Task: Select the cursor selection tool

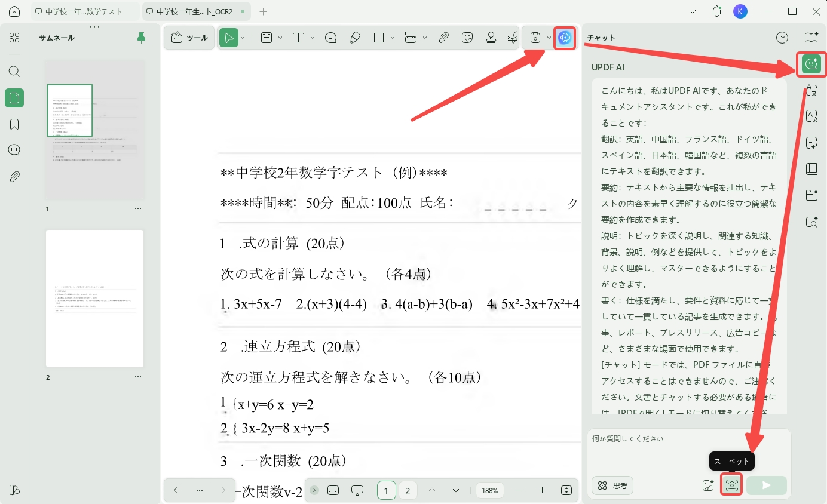Action: click(x=228, y=38)
